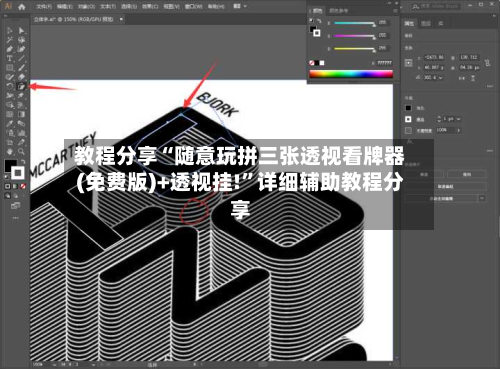This screenshot has height=369, width=500.
Task: Select the Puppet Warp pin tool
Action: (21, 96)
